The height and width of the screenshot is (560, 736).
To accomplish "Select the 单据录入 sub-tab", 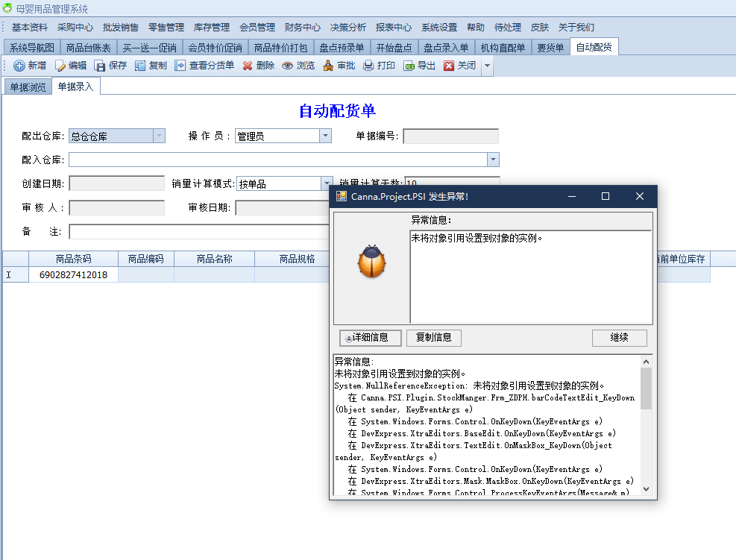I will [x=75, y=86].
